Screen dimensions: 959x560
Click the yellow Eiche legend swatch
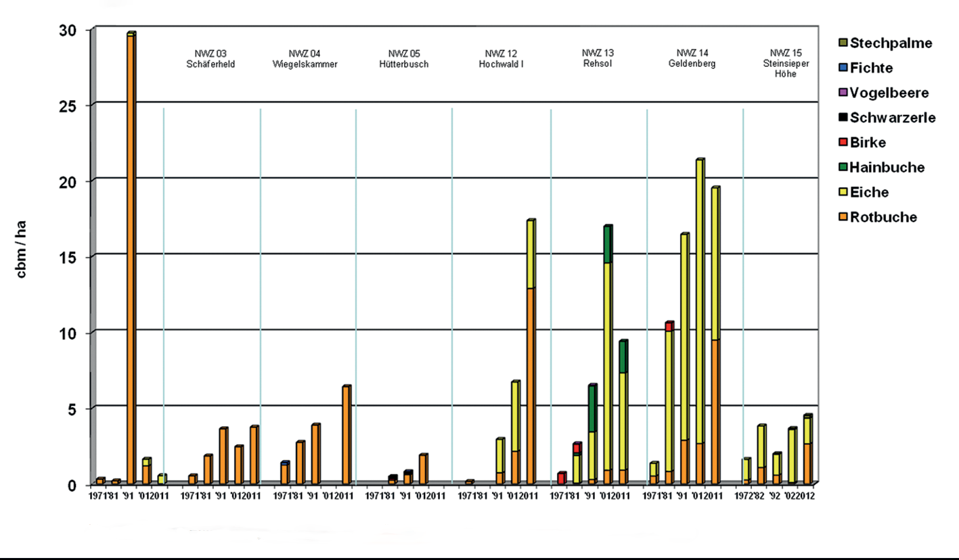[842, 193]
